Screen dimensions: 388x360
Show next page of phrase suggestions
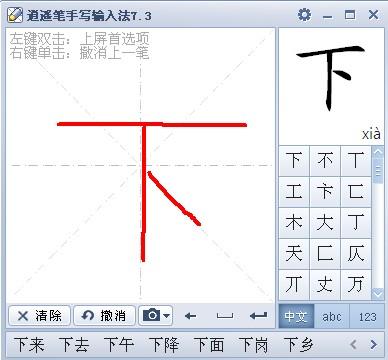click(x=374, y=344)
